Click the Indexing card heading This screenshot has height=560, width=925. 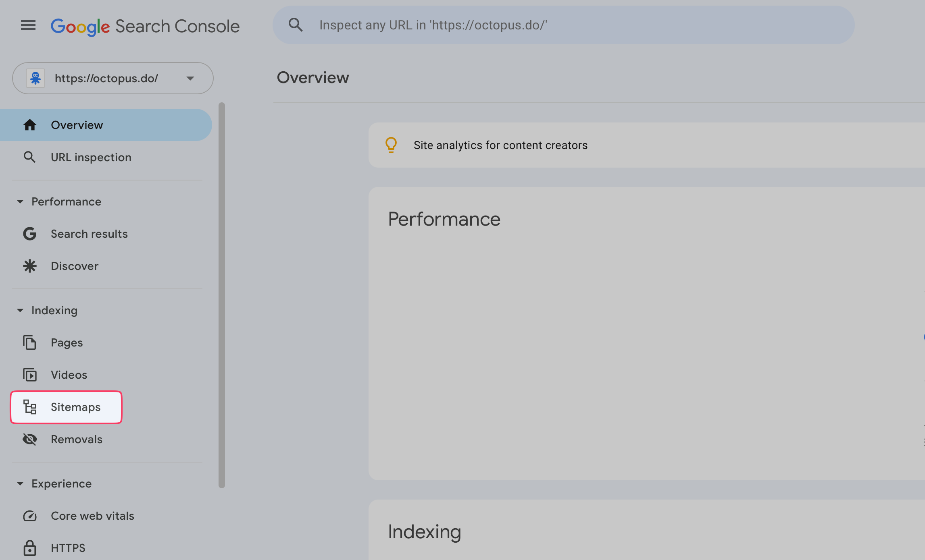click(x=424, y=532)
